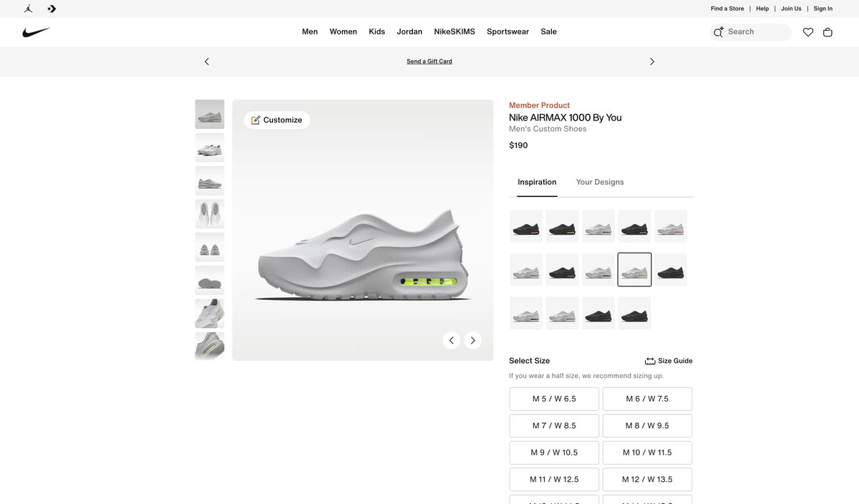Select size M 8 / W 9.5
Screen dimensions: 859x504
[x=647, y=426]
